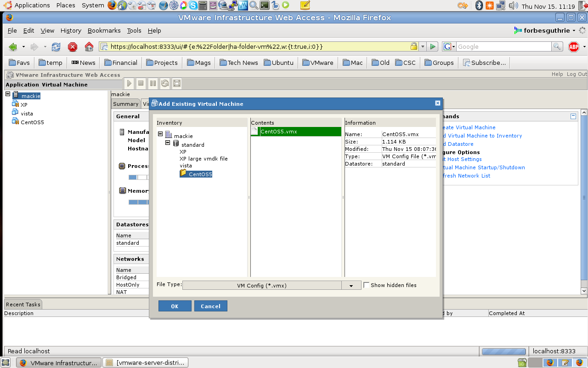Enable the Show hidden files checkbox
This screenshot has height=368, width=588.
coord(366,285)
